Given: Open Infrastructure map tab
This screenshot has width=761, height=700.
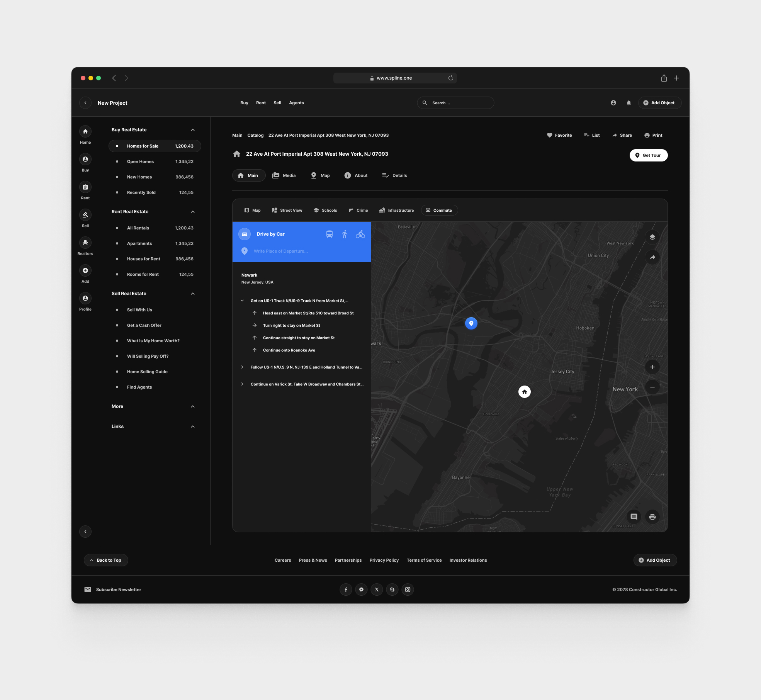Looking at the screenshot, I should point(396,211).
